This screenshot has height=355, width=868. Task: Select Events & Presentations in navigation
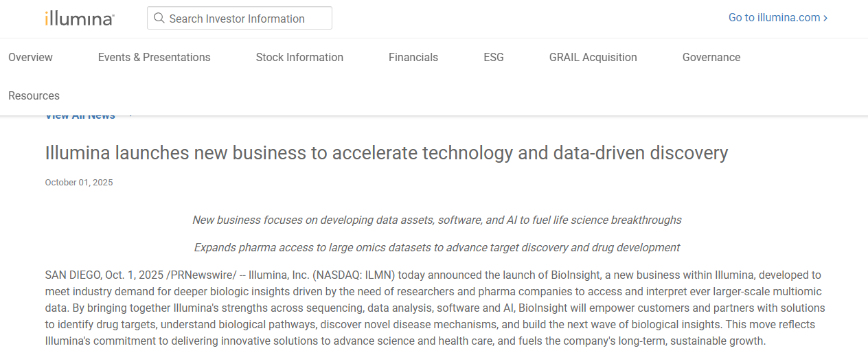pos(154,58)
